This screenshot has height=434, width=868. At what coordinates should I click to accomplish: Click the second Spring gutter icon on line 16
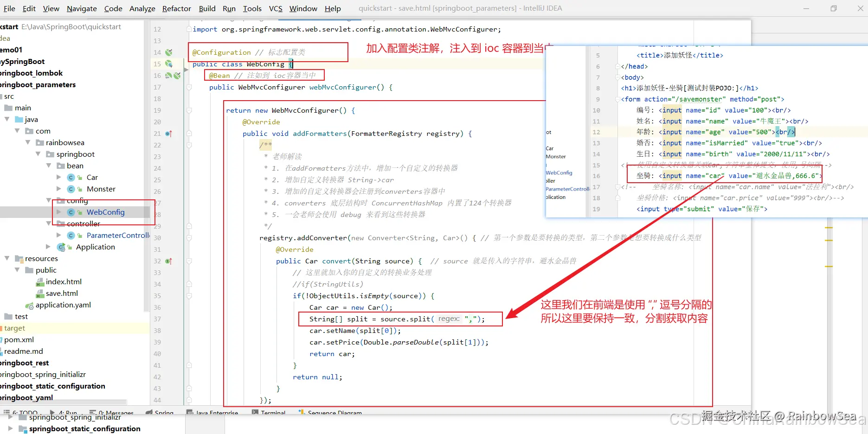point(177,76)
